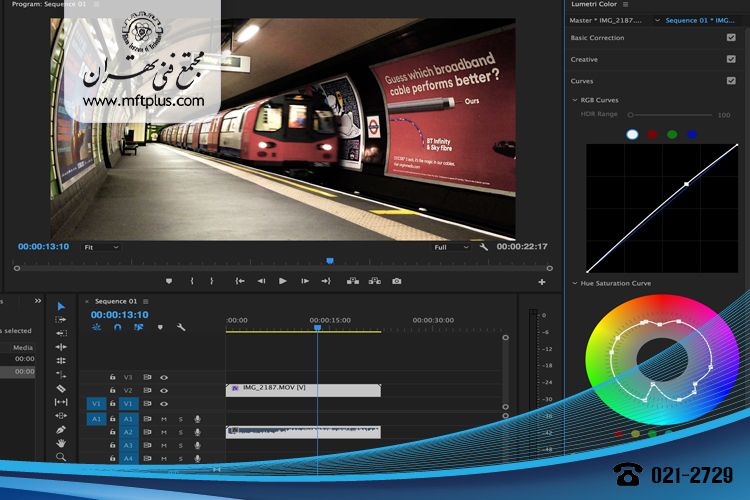
Task: Select the red channel curve swatch
Action: click(652, 134)
